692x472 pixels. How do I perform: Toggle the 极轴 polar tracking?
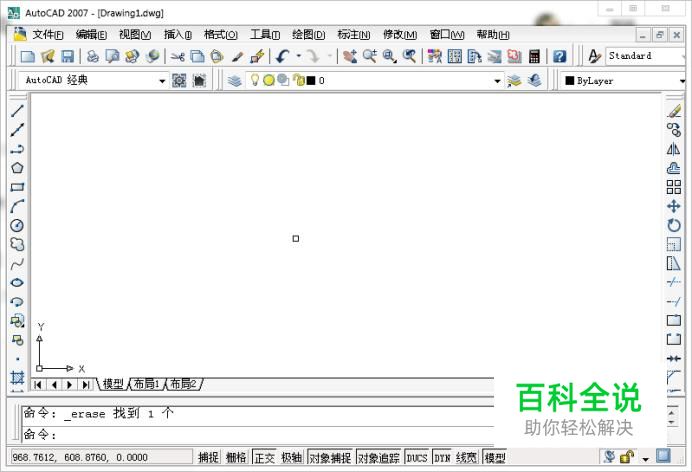pyautogui.click(x=291, y=457)
